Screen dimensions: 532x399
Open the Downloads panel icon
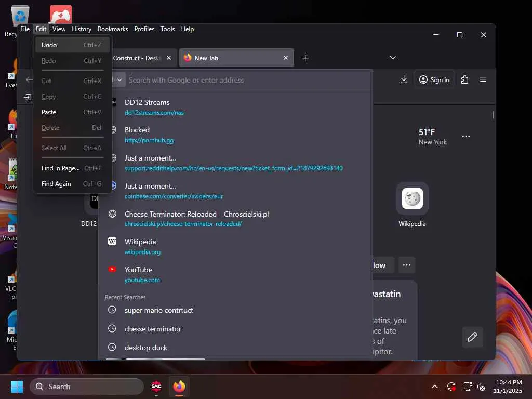(x=404, y=79)
